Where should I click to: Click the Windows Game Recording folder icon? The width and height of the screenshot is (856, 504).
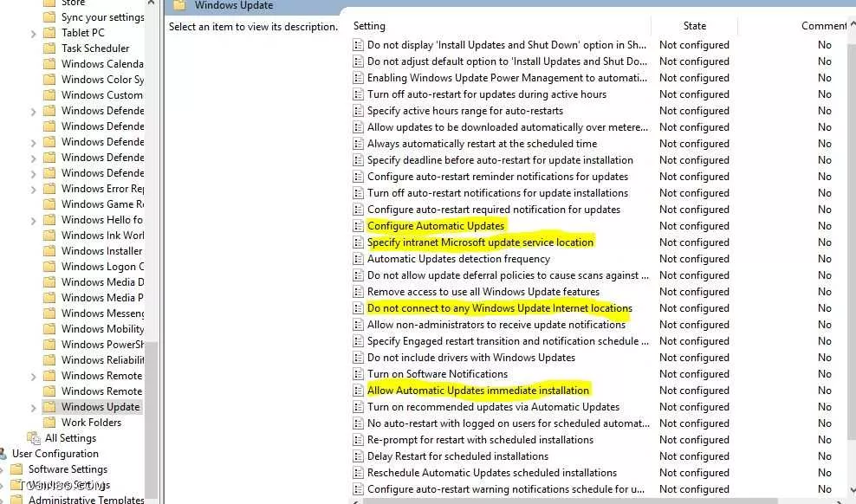(49, 204)
